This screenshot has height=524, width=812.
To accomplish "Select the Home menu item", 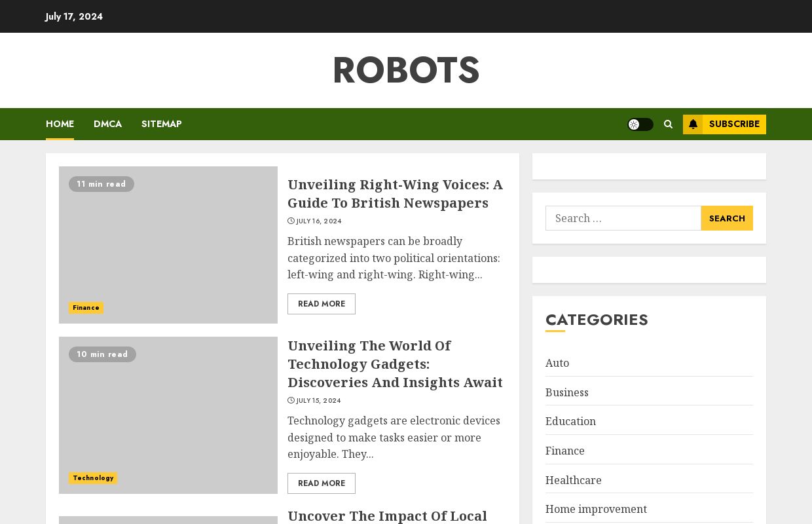I will coord(60,124).
